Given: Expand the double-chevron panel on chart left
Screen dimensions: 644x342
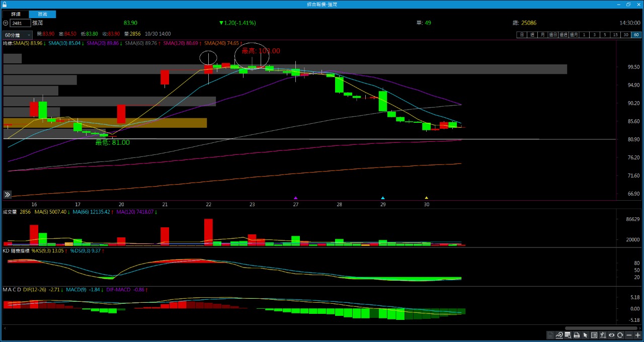Looking at the screenshot, I should pyautogui.click(x=8, y=195).
